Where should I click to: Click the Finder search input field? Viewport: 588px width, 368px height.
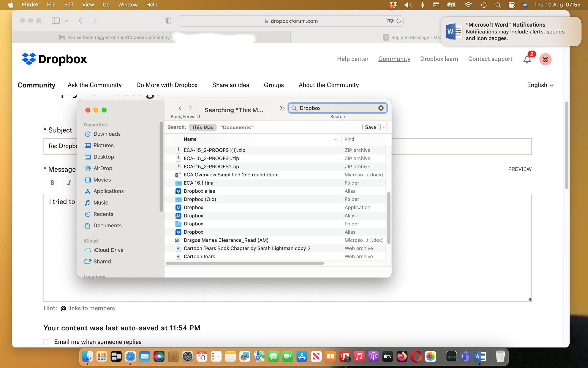click(x=337, y=108)
